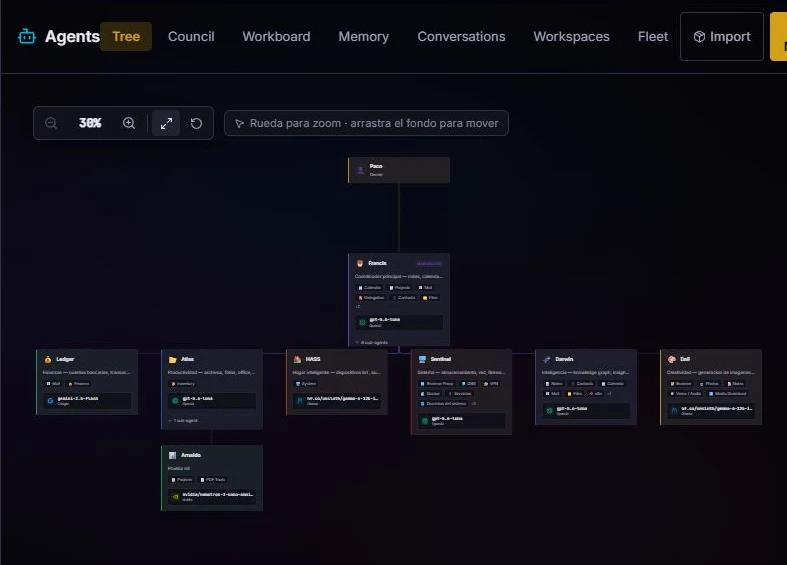
Task: Click the Contacts tag on Darwin
Action: (x=582, y=384)
